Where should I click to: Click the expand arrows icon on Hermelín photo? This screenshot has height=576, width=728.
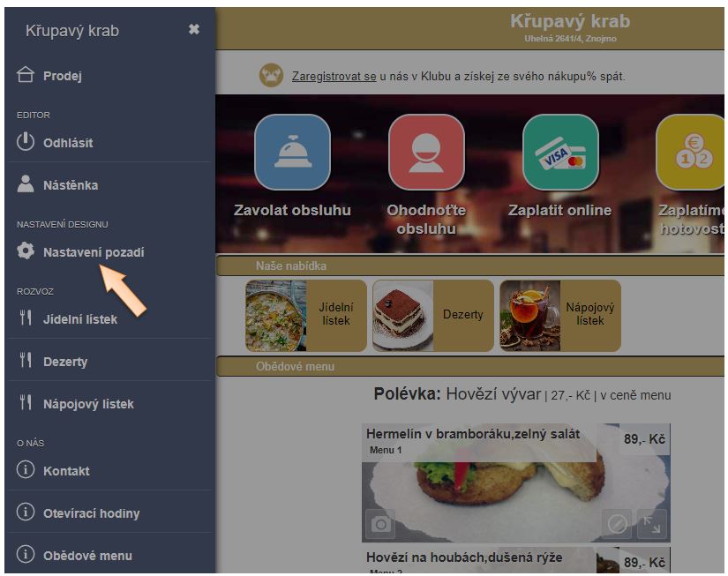tap(652, 524)
